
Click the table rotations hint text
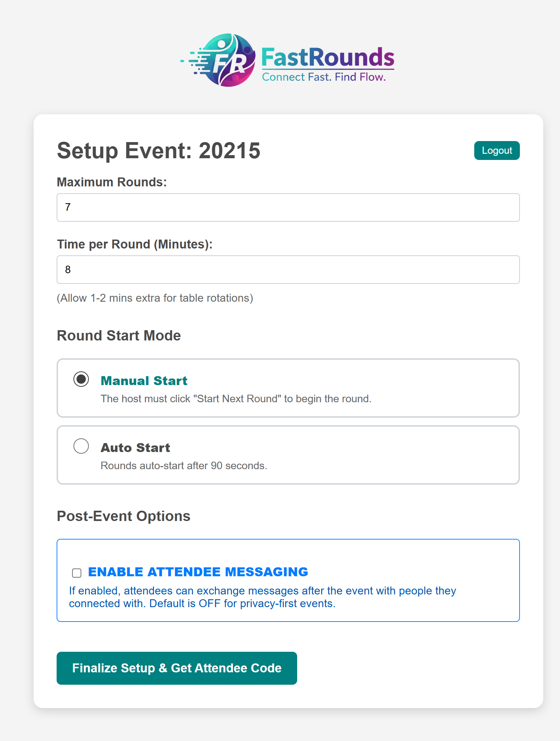155,298
